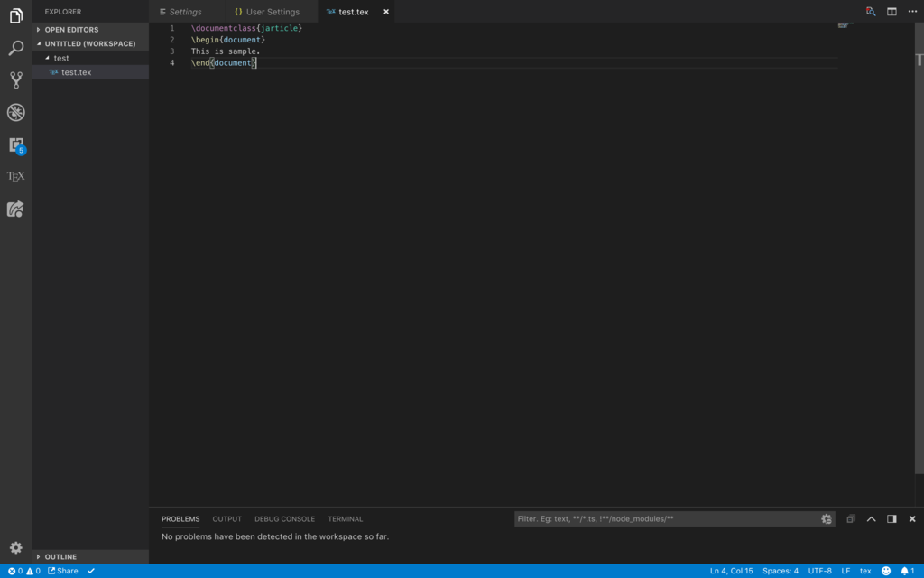Maximize the panel with the chevron up

(871, 519)
